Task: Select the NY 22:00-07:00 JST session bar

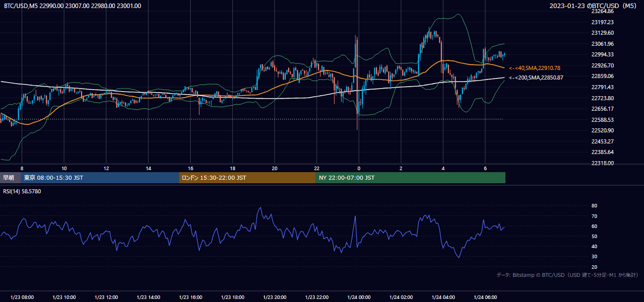Action: tap(410, 178)
